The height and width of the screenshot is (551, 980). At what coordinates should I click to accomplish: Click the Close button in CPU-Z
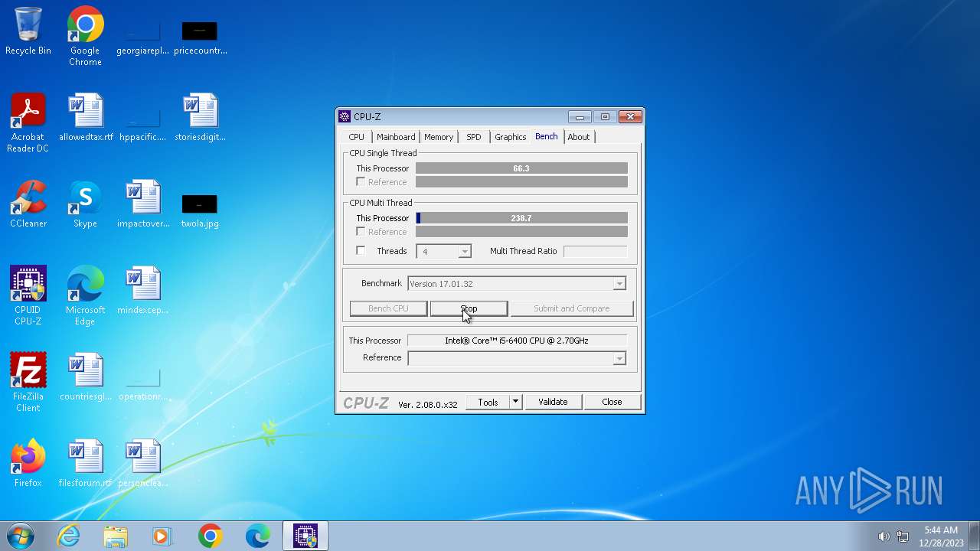pyautogui.click(x=612, y=402)
